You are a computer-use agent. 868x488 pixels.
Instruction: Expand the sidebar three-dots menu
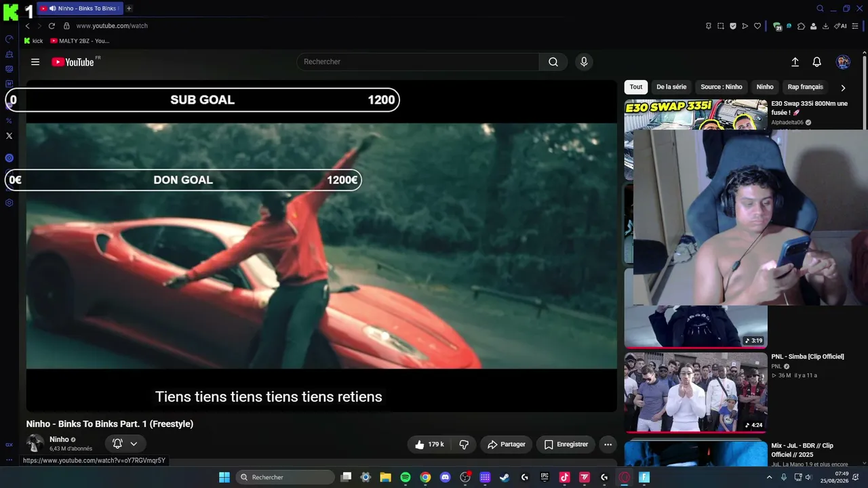point(9,460)
